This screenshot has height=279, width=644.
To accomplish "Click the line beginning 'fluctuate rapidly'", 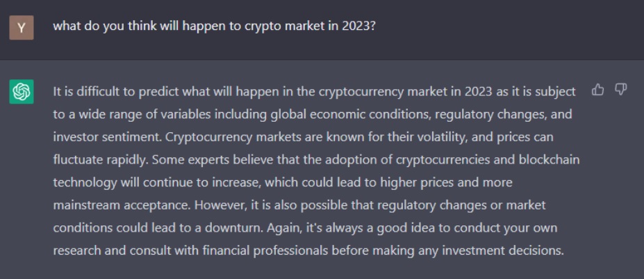I will click(x=316, y=159).
